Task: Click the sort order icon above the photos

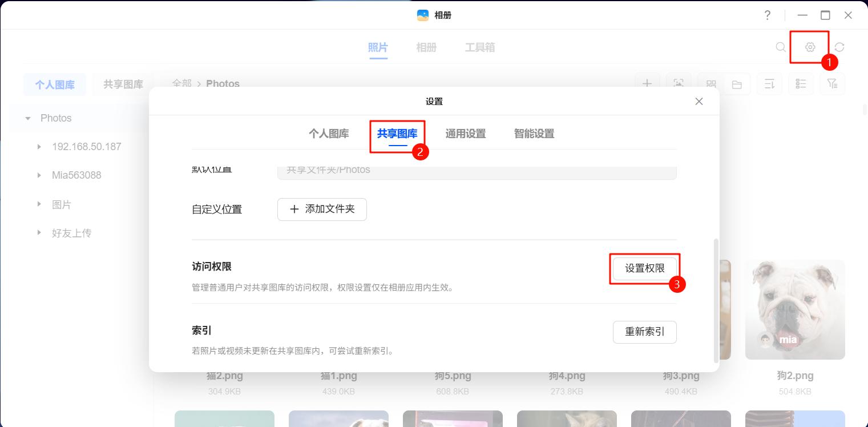Action: (769, 83)
